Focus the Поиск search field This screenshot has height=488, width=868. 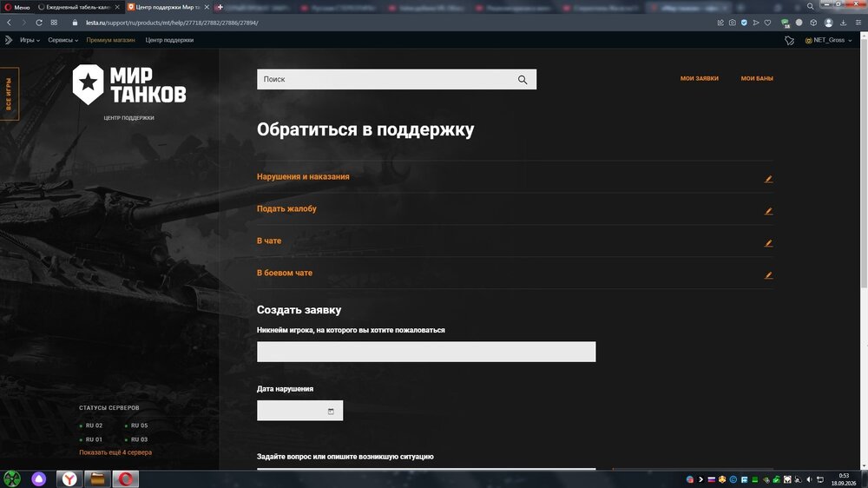397,79
